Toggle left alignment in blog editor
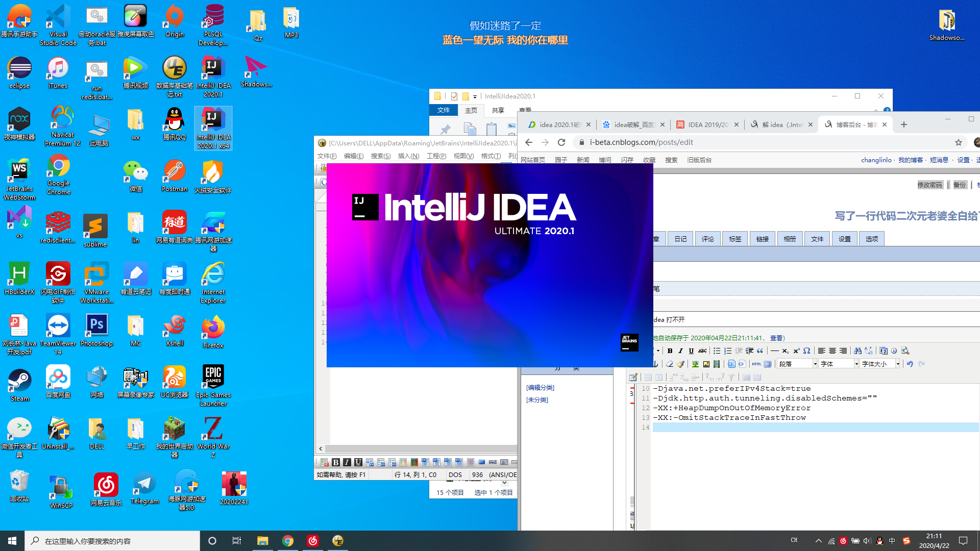 click(821, 350)
